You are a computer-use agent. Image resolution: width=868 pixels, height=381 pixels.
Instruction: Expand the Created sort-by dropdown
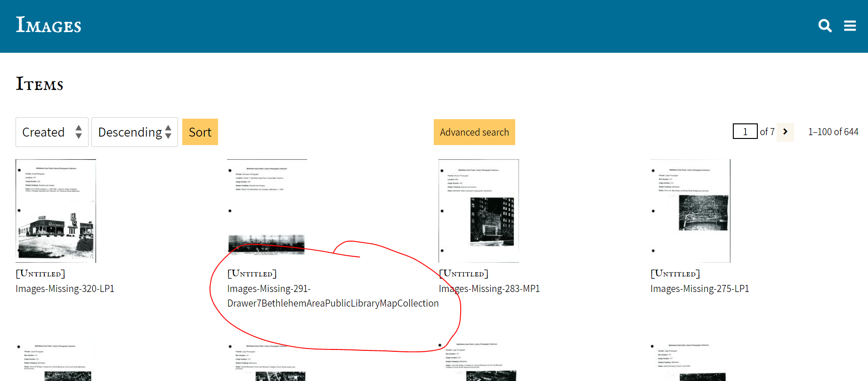tap(52, 132)
